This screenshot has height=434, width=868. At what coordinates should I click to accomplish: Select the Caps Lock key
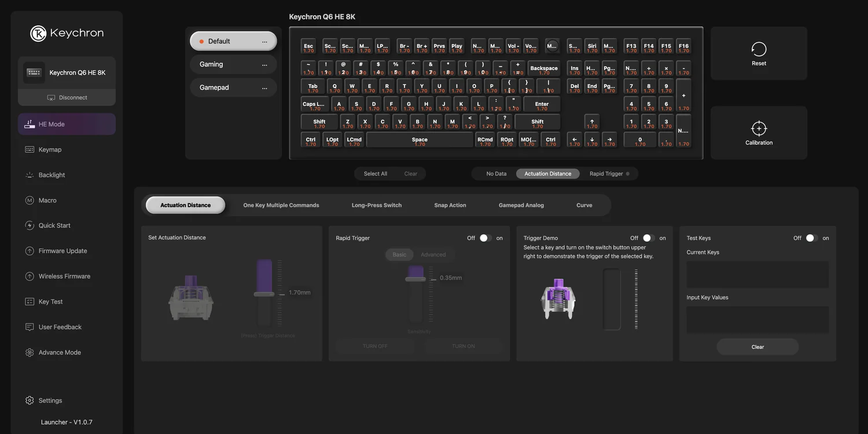tap(315, 105)
